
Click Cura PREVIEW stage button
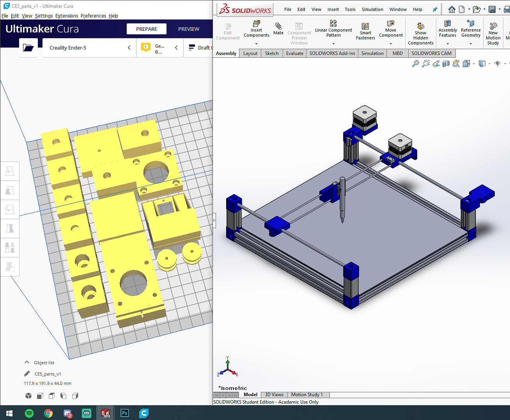tap(189, 29)
